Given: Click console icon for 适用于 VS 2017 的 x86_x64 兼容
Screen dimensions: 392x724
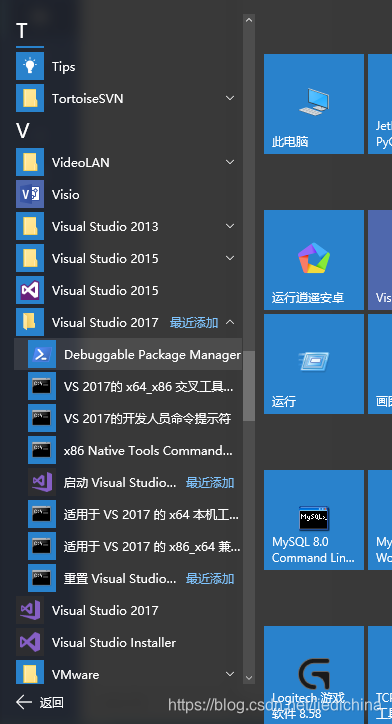Looking at the screenshot, I should point(42,546).
